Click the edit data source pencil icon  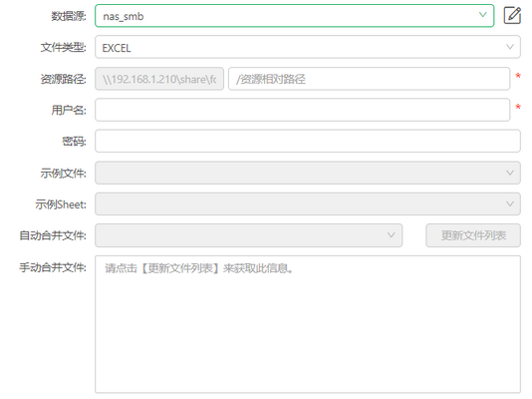[512, 15]
